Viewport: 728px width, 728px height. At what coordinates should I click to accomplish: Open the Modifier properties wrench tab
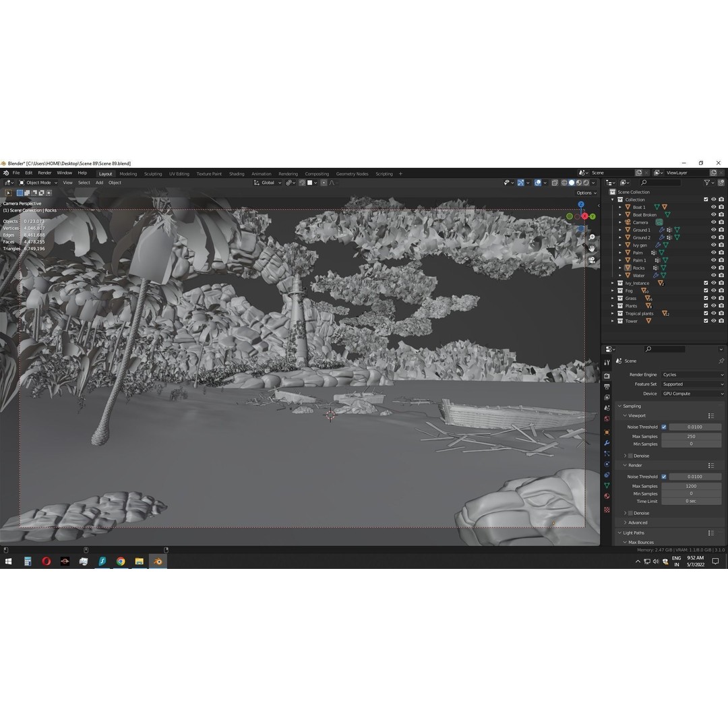pyautogui.click(x=607, y=443)
